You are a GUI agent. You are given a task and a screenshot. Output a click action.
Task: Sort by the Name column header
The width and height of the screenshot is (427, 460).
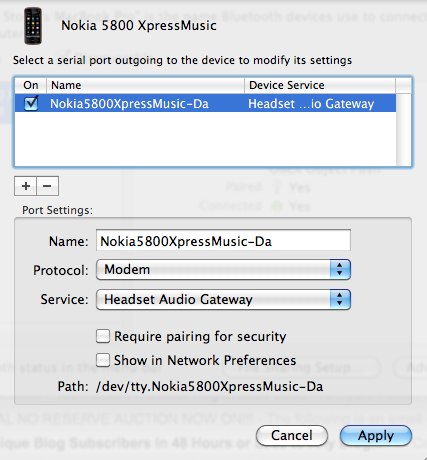[x=145, y=85]
